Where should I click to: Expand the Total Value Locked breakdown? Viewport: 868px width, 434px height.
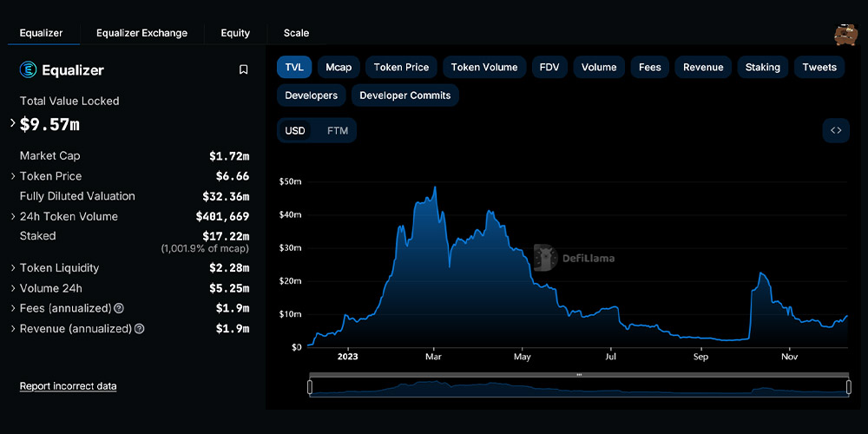pyautogui.click(x=13, y=124)
